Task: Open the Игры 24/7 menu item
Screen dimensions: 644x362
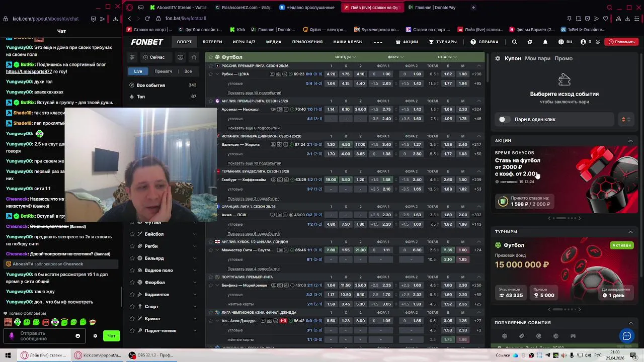Action: coord(244,42)
